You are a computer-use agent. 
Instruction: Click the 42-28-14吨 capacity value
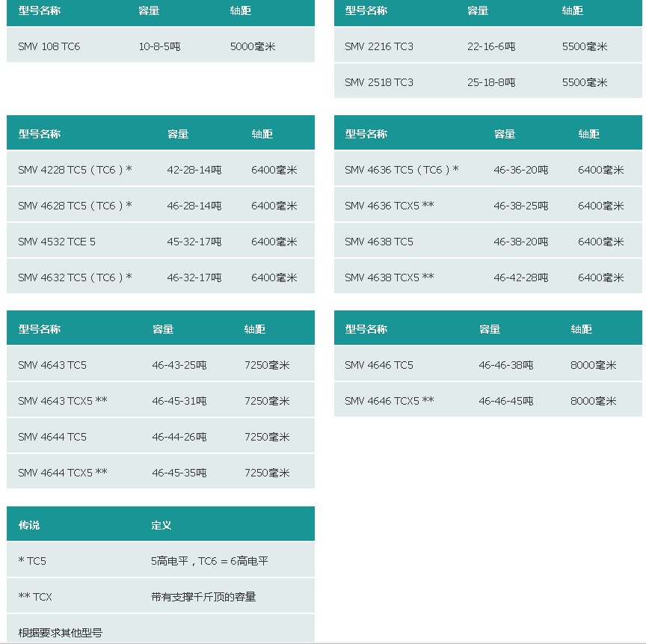click(194, 170)
